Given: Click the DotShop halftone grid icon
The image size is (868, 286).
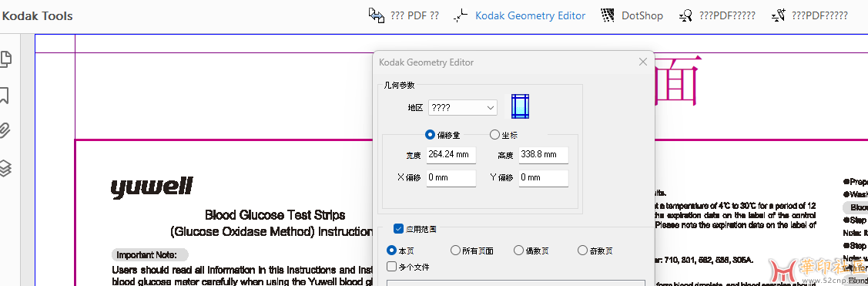Looking at the screenshot, I should (x=608, y=15).
